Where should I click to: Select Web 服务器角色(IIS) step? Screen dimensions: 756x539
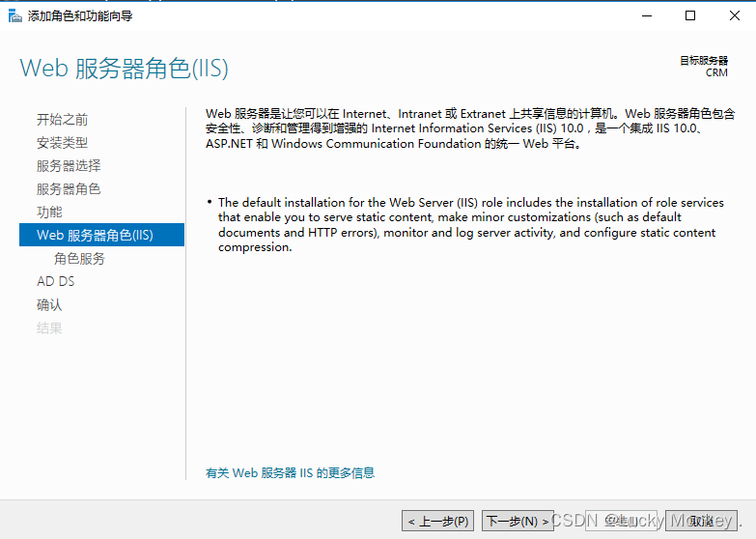point(101,235)
